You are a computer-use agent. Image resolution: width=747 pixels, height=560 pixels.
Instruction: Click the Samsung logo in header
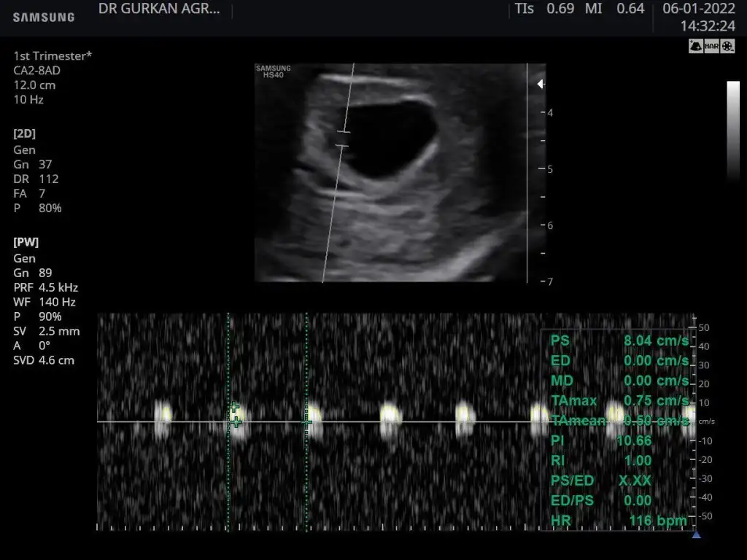pos(44,17)
